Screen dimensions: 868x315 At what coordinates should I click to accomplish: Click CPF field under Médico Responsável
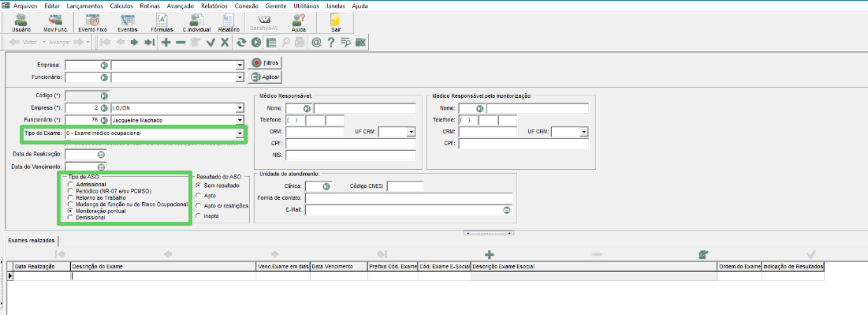click(x=350, y=144)
